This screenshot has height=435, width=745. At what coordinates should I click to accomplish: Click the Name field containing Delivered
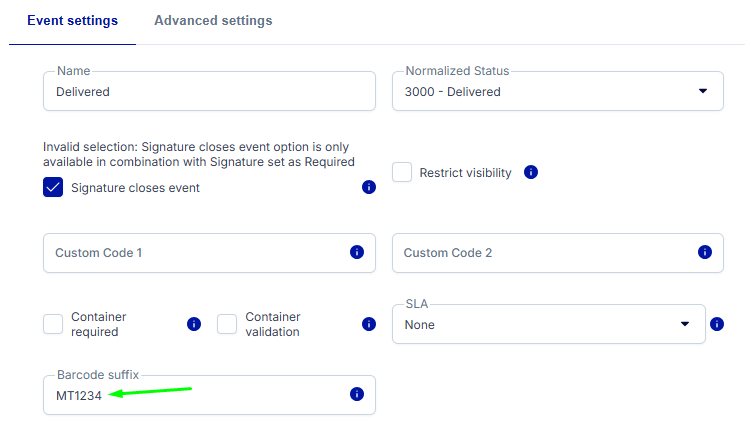(x=210, y=91)
